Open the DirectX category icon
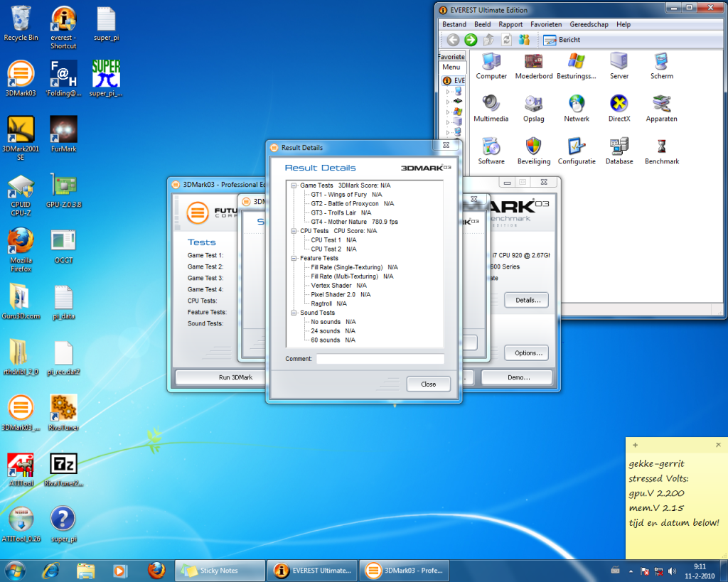Image resolution: width=728 pixels, height=582 pixels. click(619, 109)
